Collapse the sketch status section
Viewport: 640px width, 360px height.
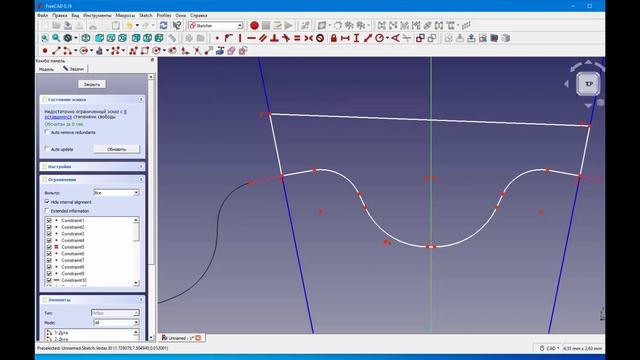(141, 99)
